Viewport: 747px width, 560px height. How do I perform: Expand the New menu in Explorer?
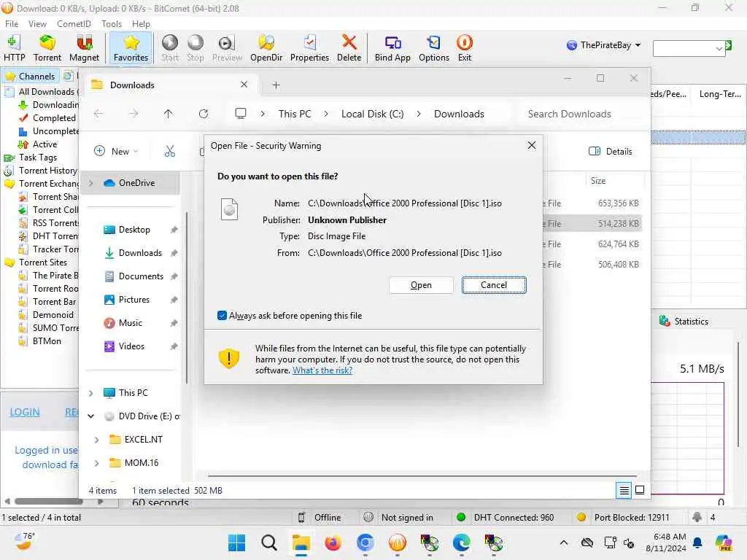(116, 152)
